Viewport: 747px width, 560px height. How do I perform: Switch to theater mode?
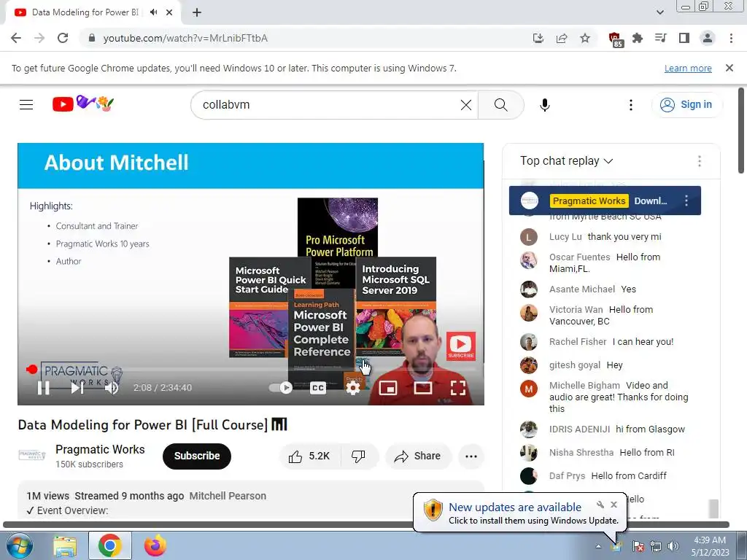coord(423,388)
